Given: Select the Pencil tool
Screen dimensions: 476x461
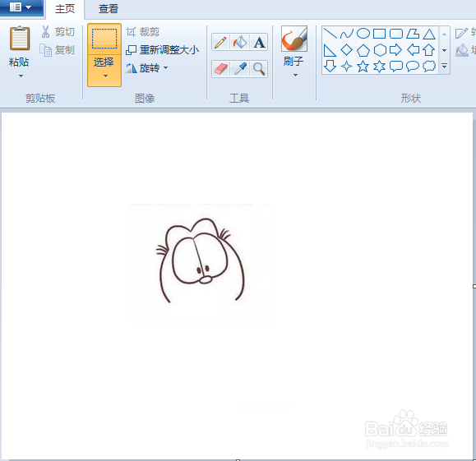Looking at the screenshot, I should click(x=220, y=43).
